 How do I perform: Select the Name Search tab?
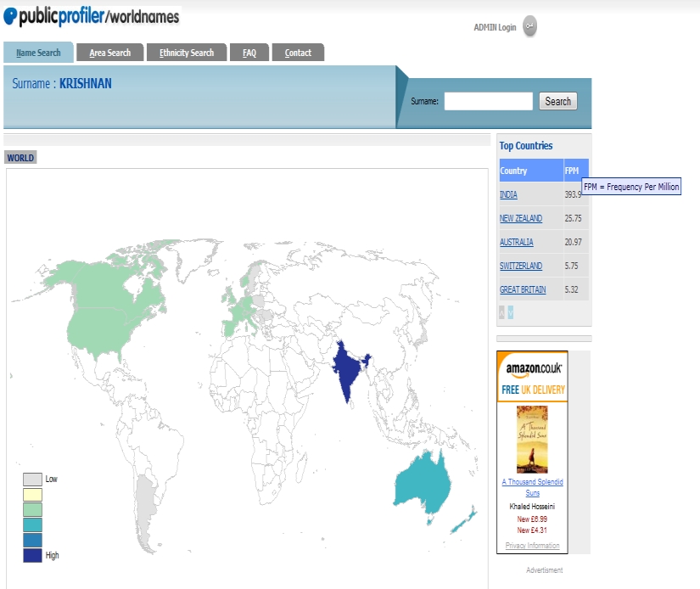click(x=38, y=53)
